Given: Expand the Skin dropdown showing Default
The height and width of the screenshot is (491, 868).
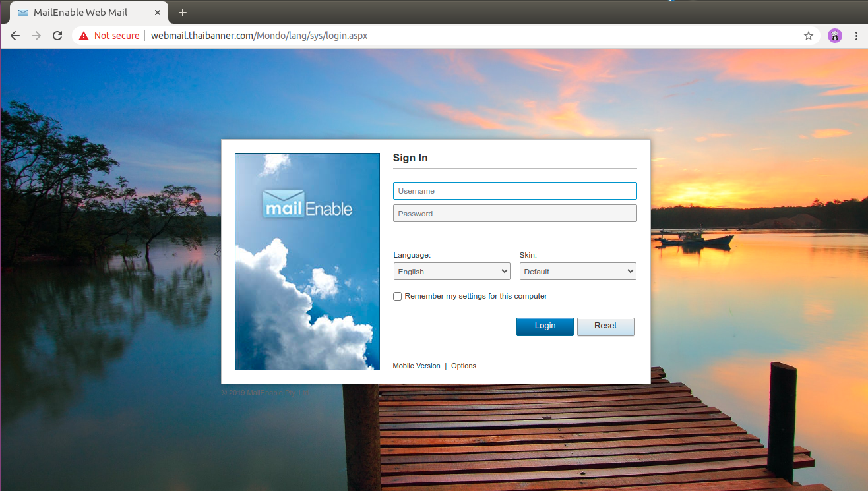Looking at the screenshot, I should [578, 272].
